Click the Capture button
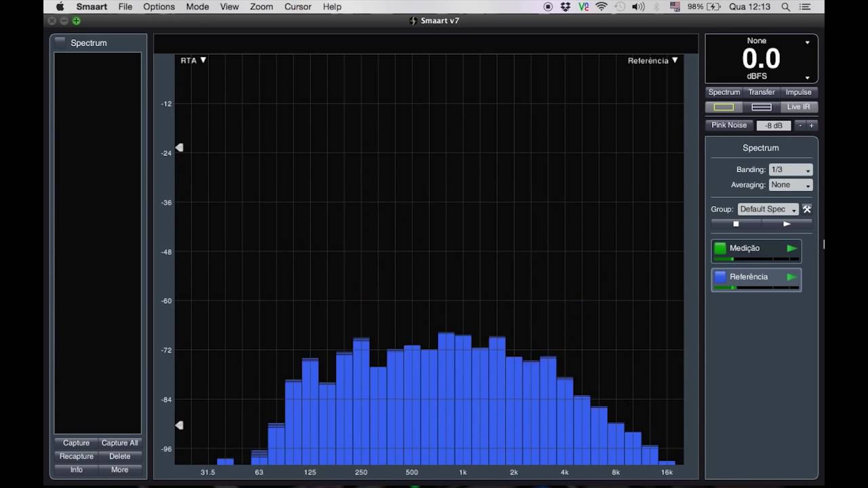 (76, 443)
